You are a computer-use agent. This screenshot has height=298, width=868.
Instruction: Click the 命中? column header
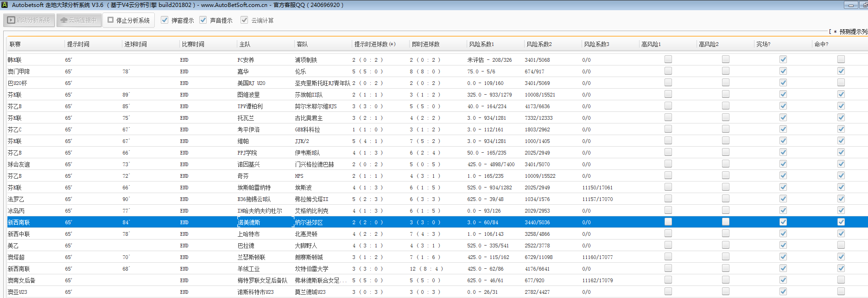(821, 44)
